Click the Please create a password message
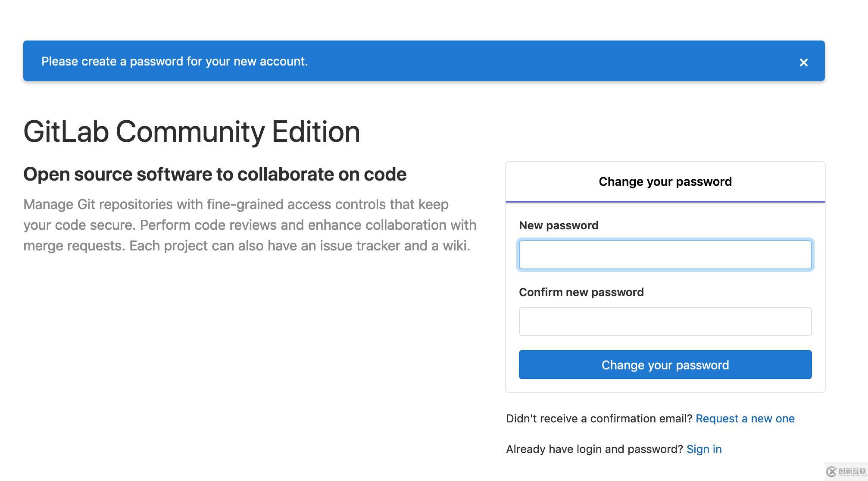Screen dimensions: 868x481 pos(175,61)
